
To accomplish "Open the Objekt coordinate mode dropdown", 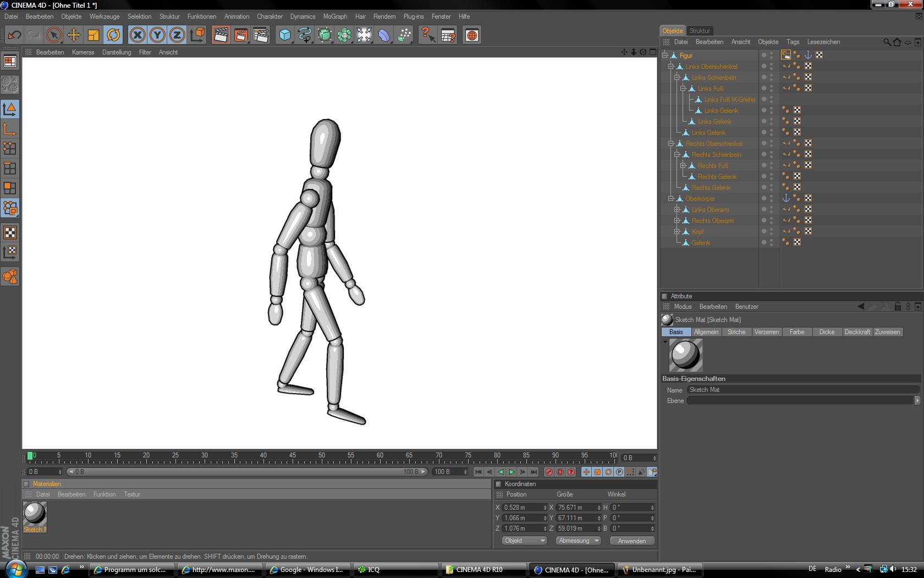I will 524,541.
